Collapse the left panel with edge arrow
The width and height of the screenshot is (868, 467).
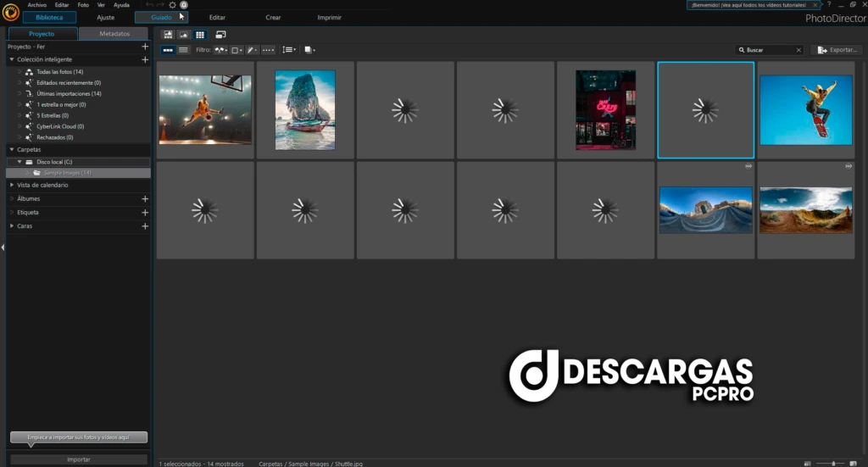coord(3,247)
